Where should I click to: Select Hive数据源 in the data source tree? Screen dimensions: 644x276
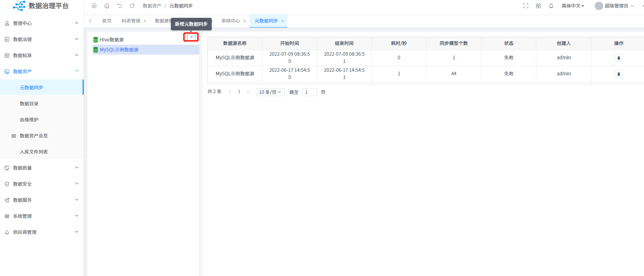tap(112, 40)
